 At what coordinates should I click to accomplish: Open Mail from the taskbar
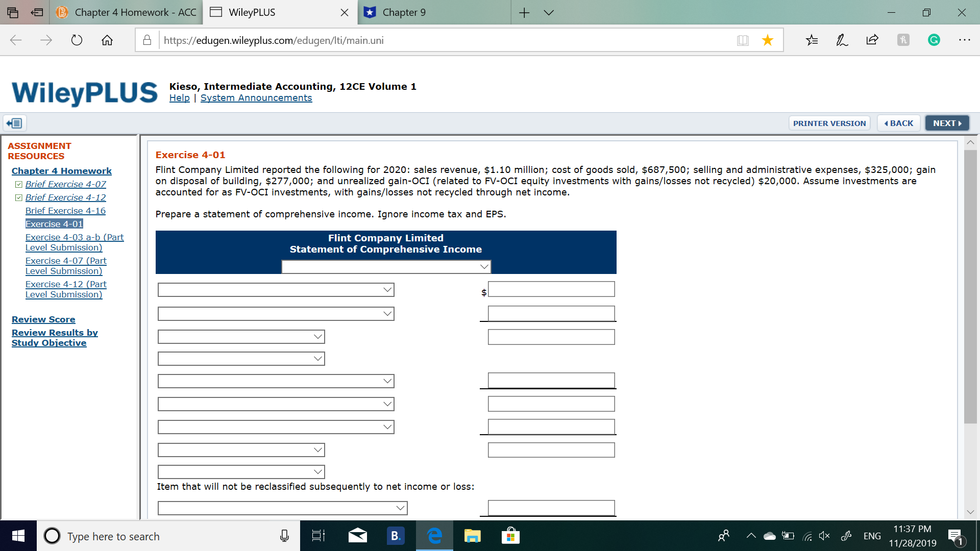point(357,536)
